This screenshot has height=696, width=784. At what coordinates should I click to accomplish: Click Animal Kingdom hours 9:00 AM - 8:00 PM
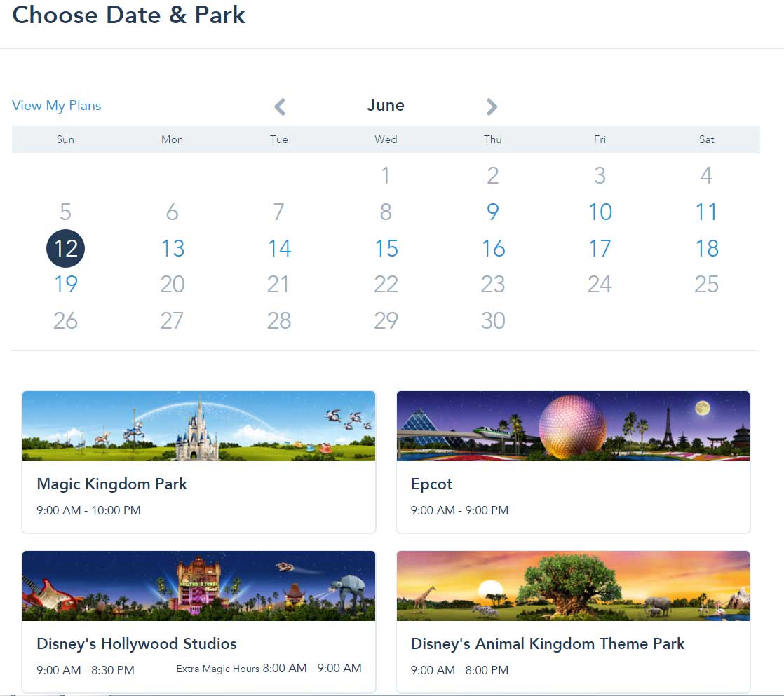tap(459, 671)
